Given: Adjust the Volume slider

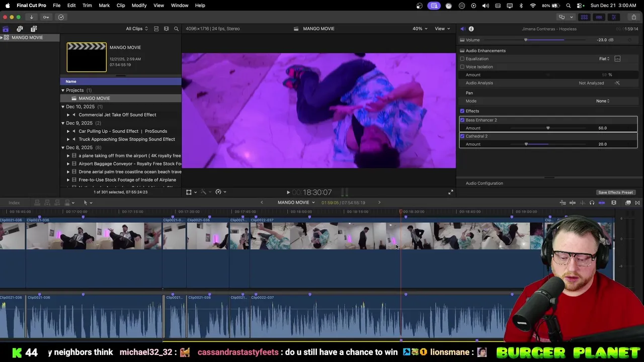Looking at the screenshot, I should click(x=526, y=40).
